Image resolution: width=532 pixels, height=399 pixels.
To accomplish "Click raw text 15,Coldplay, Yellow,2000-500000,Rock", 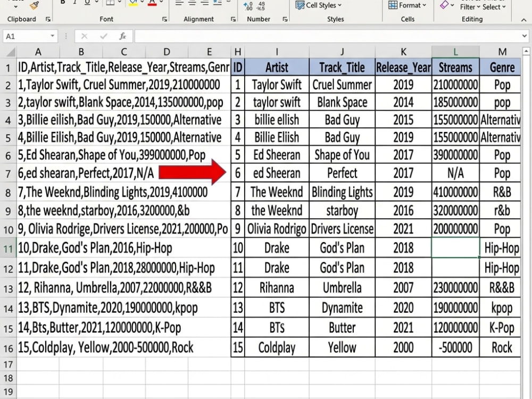I will pyautogui.click(x=105, y=347).
